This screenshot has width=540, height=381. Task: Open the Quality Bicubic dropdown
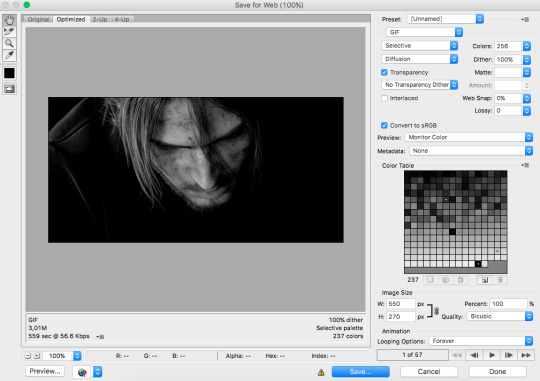point(500,316)
